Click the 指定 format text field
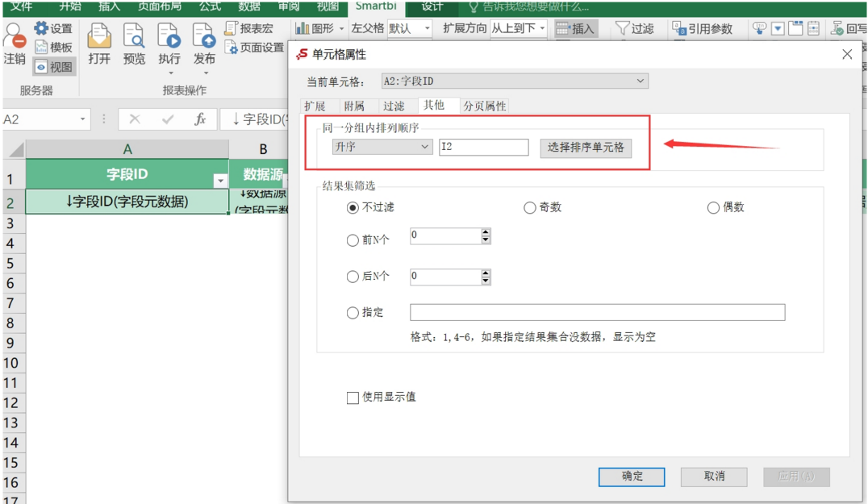The width and height of the screenshot is (868, 504). point(597,313)
